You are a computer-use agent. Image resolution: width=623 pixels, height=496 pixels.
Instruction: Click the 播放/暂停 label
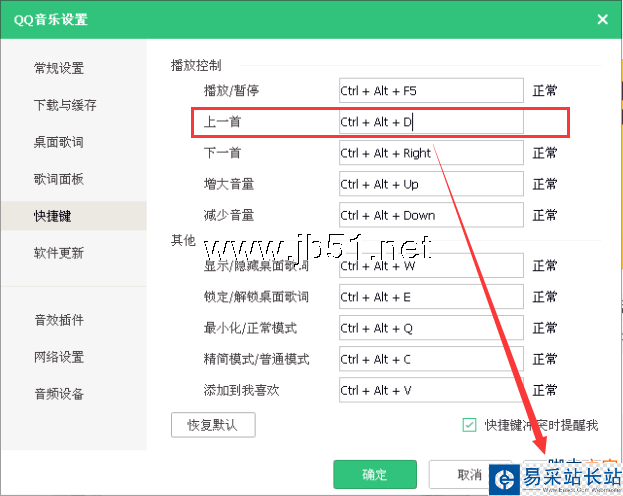tap(231, 91)
